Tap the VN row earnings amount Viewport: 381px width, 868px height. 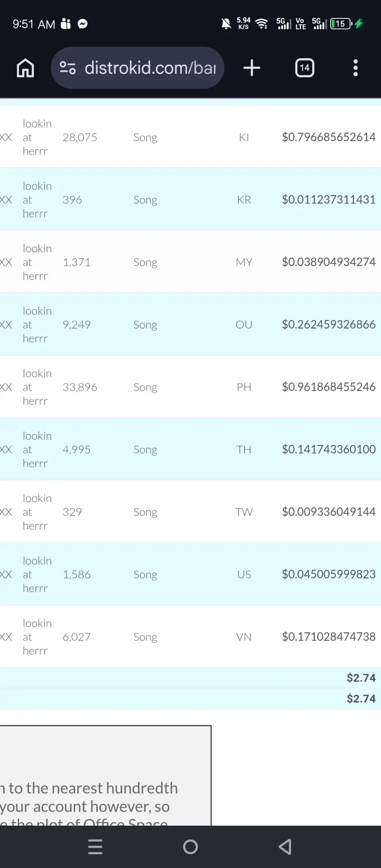[329, 637]
